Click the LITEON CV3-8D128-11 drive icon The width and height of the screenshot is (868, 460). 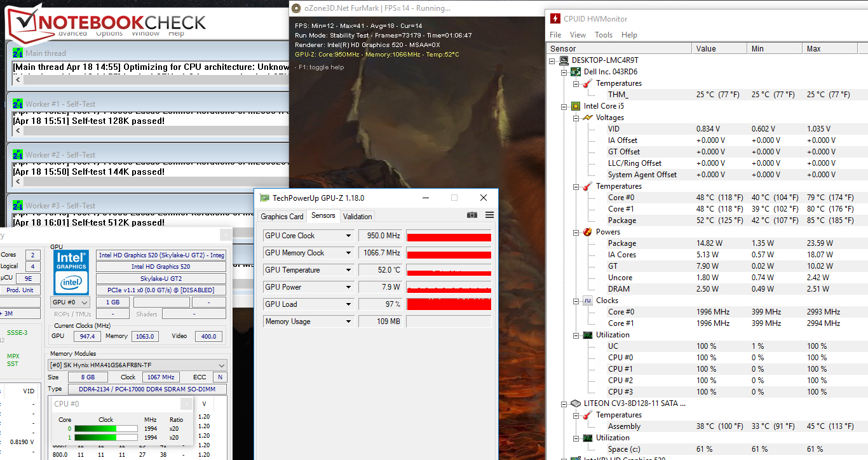pos(575,403)
